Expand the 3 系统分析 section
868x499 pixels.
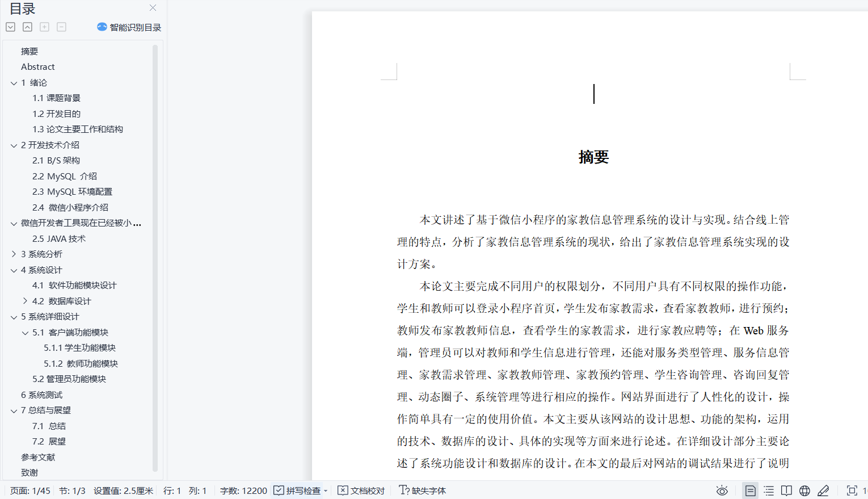[x=14, y=254]
